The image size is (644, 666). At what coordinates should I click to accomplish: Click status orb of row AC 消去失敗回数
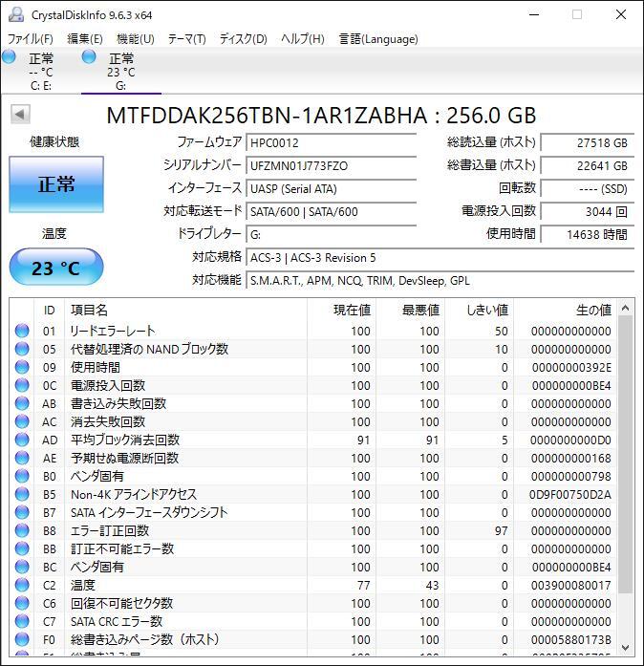pyautogui.click(x=22, y=421)
